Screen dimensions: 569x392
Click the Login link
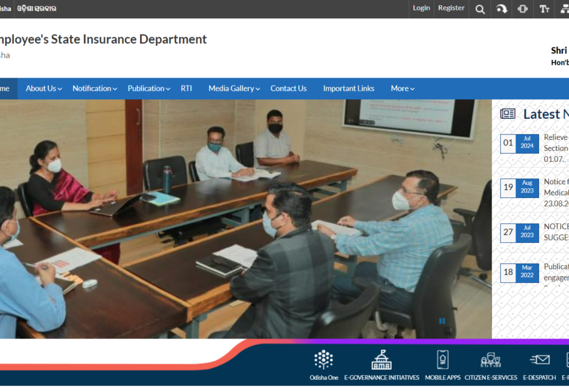(x=421, y=8)
